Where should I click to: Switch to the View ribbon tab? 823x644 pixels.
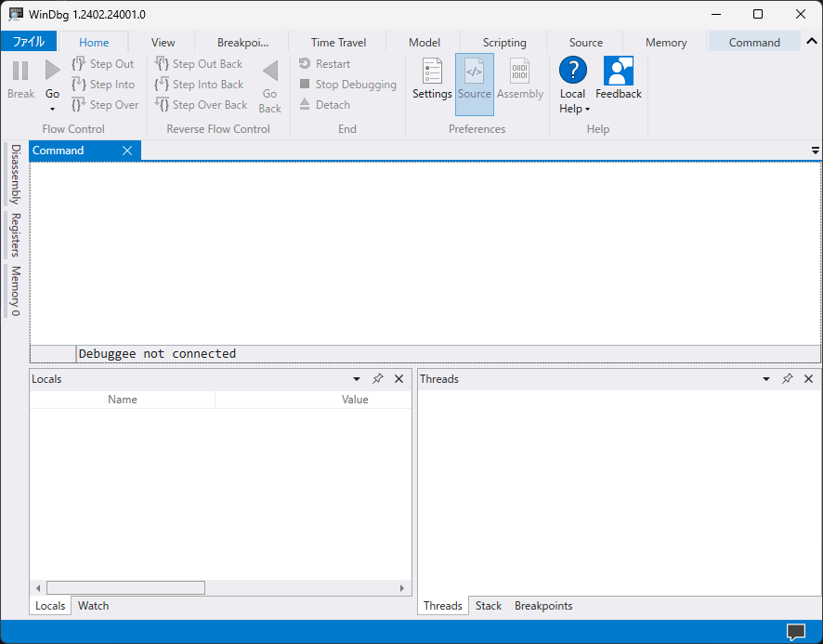163,43
